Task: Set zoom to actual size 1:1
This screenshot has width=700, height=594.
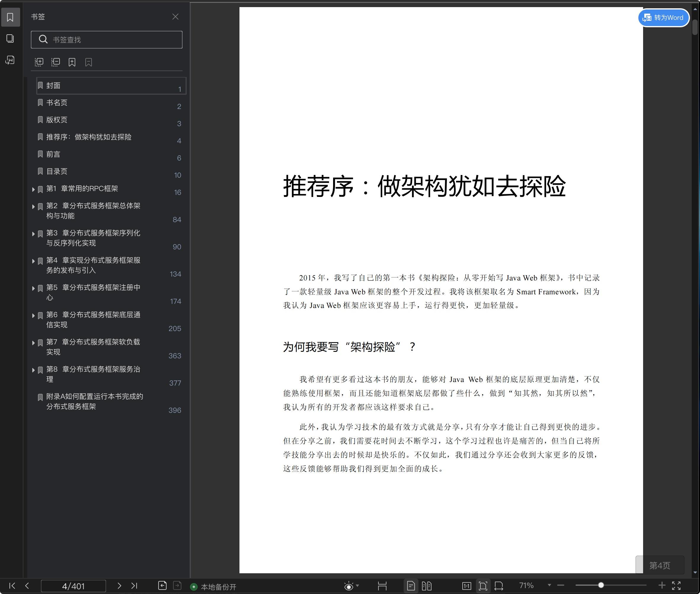Action: click(467, 586)
